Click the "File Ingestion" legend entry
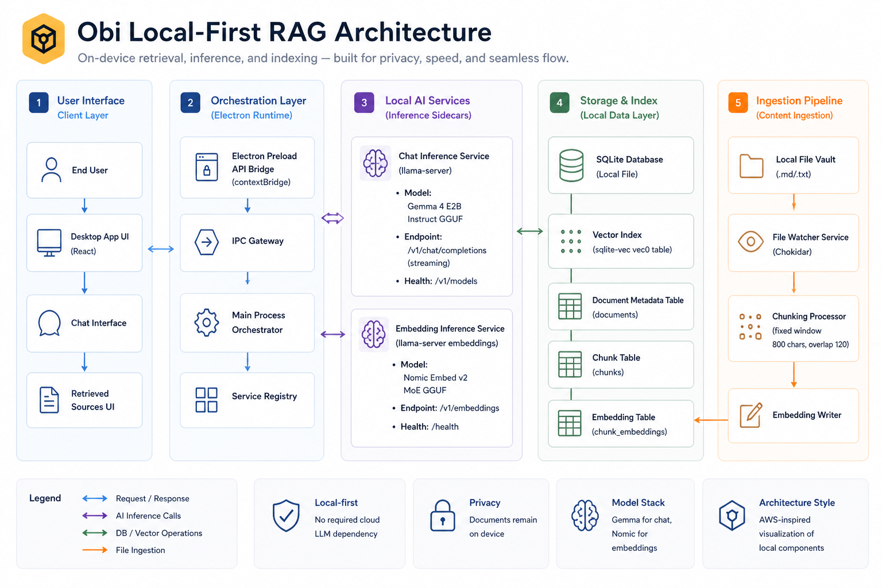Screen dimensions: 882x588 click(x=140, y=550)
